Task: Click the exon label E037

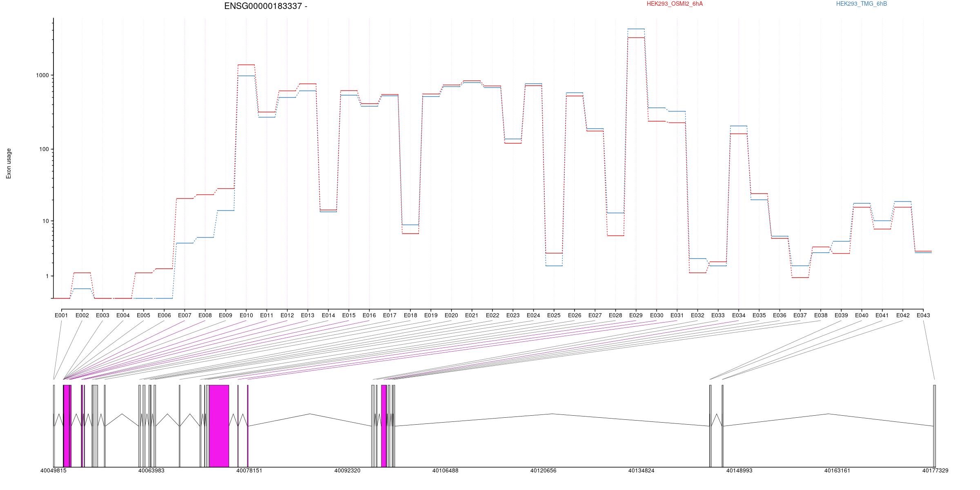Action: pos(800,315)
